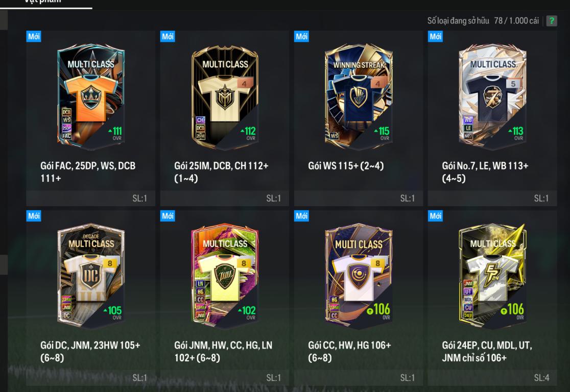This screenshot has width=570, height=392.
Task: Open Gói CC, HW, HG 106+ (6~8) label
Action: 349,351
